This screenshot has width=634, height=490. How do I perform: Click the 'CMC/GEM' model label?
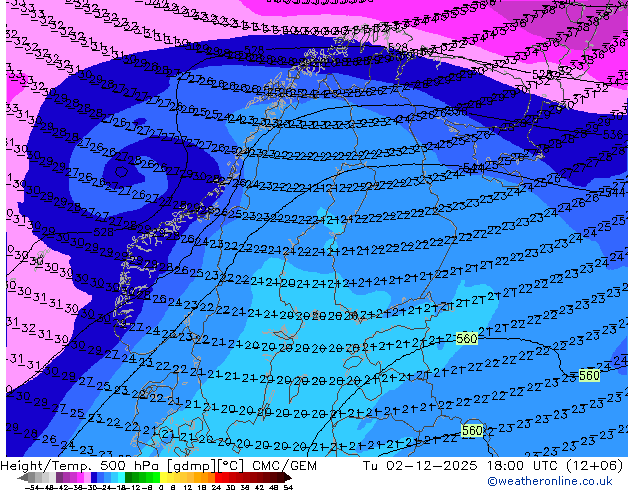click(284, 466)
